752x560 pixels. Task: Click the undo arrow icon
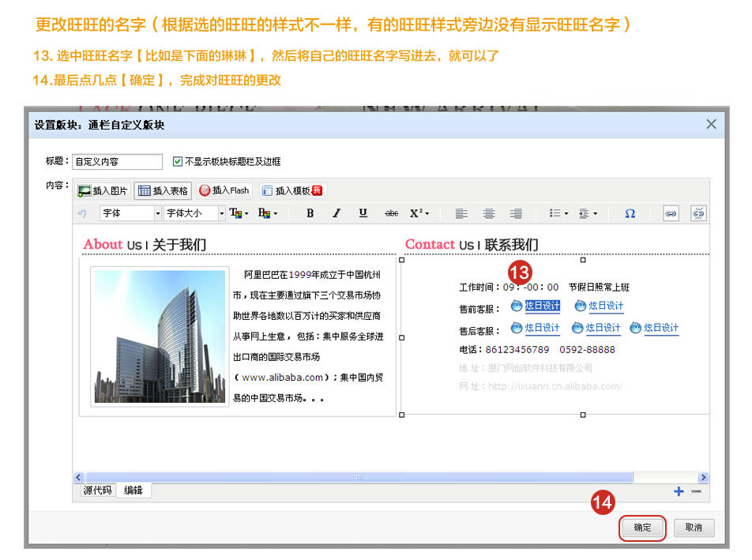(82, 213)
